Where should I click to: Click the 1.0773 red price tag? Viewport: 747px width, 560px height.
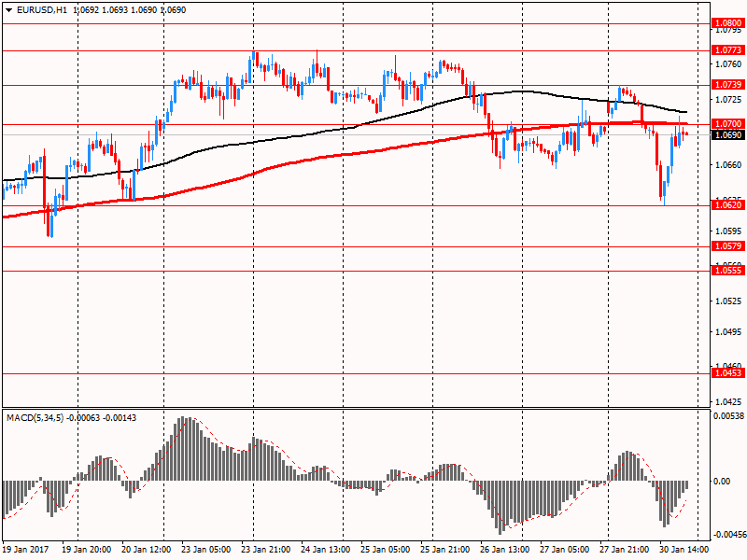click(727, 50)
